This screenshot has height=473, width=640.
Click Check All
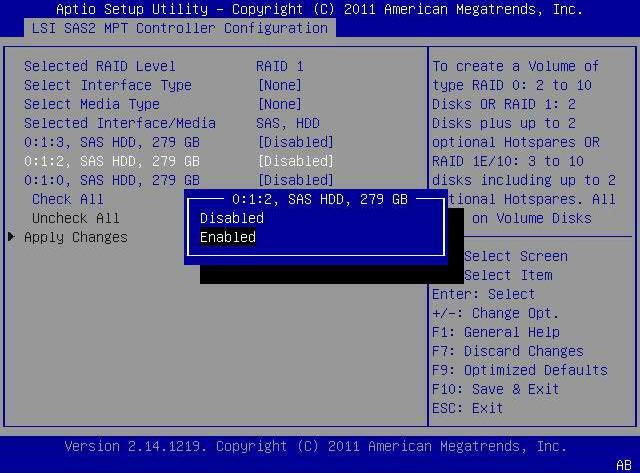pos(68,199)
